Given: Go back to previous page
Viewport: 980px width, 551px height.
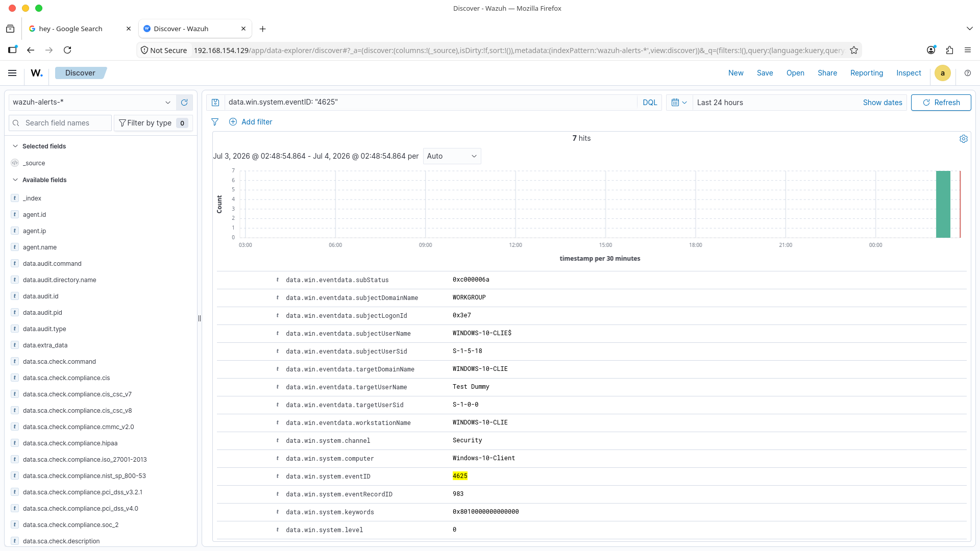Looking at the screenshot, I should point(31,50).
